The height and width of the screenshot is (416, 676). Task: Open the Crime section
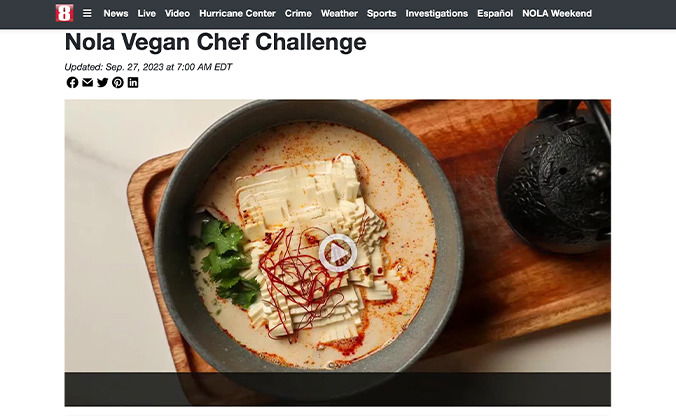tap(298, 13)
